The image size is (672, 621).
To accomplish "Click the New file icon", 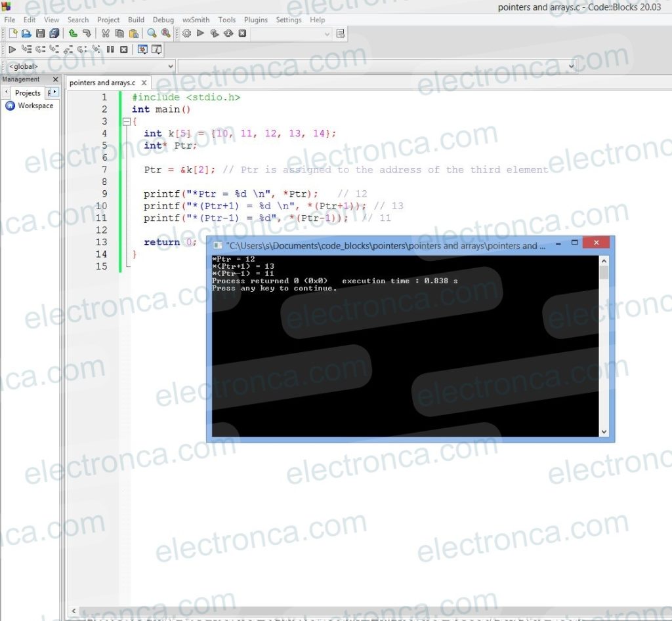I will click(x=12, y=33).
